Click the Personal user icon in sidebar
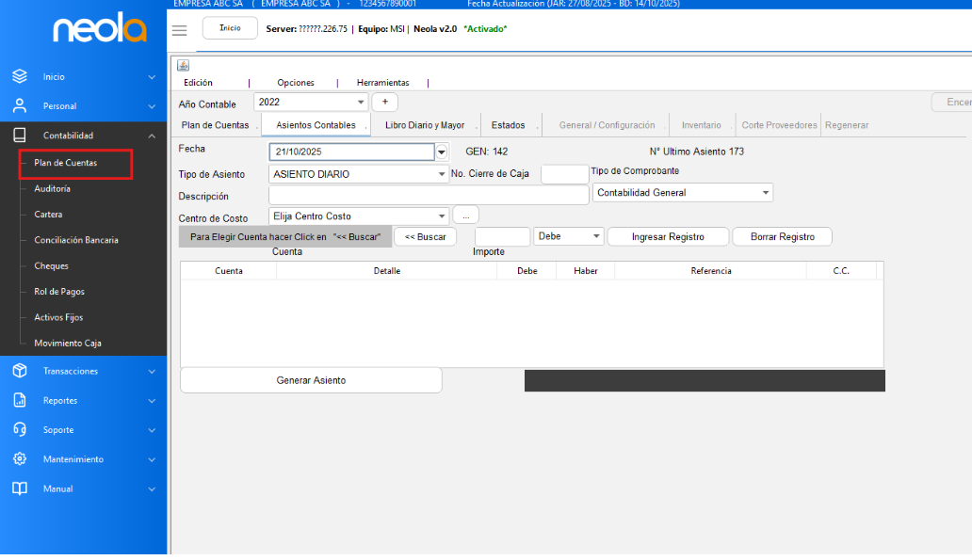 [x=20, y=106]
